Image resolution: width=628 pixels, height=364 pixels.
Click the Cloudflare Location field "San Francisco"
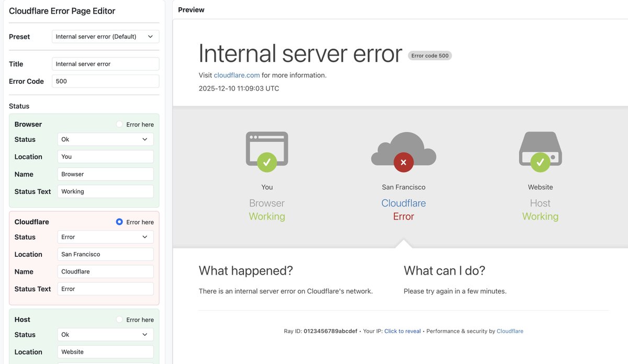105,254
